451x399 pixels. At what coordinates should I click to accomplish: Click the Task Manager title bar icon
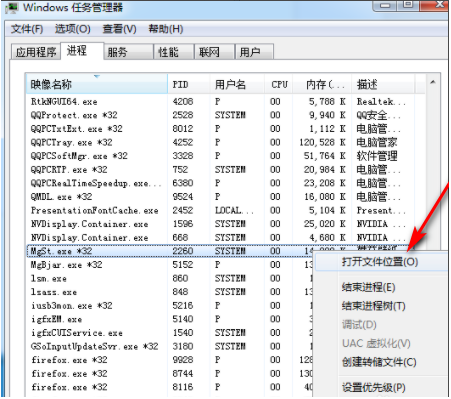pos(12,7)
